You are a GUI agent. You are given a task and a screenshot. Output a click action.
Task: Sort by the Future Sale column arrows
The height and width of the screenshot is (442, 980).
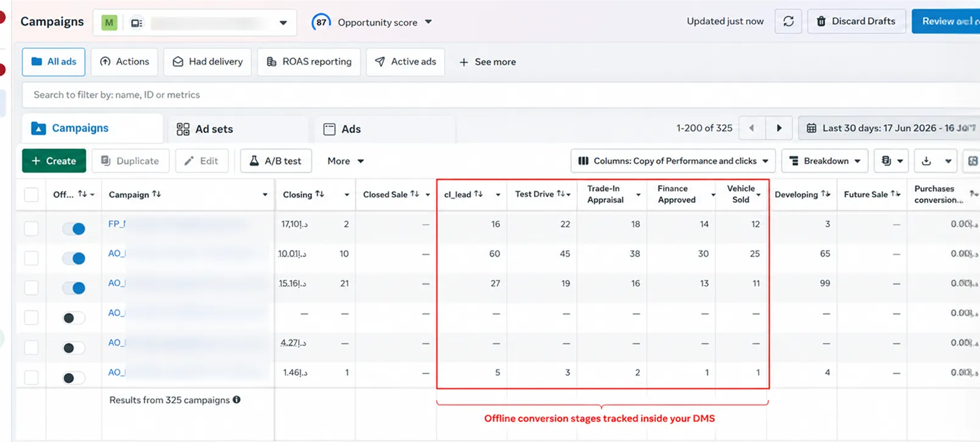click(895, 194)
